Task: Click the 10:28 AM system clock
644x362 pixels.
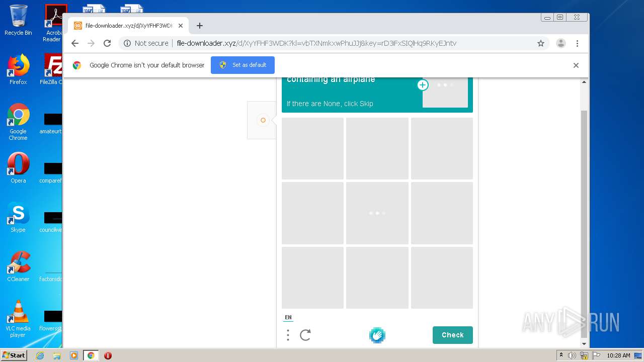Action: pos(618,355)
